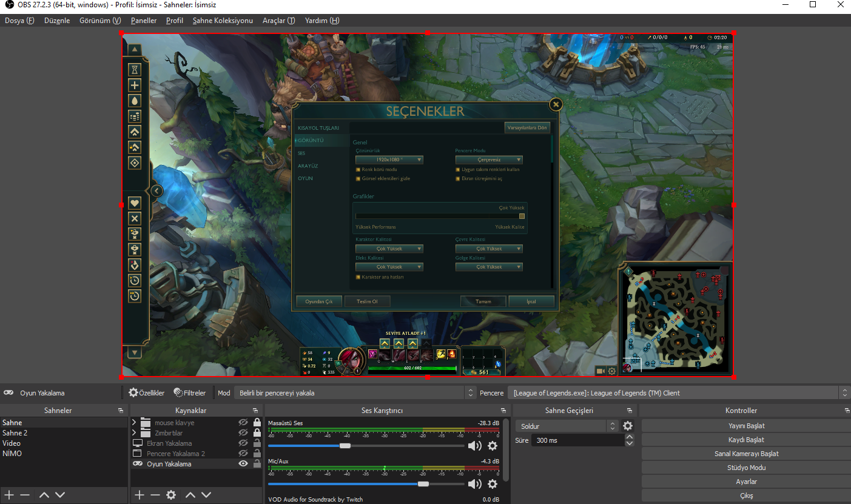Move selected source down with arrow

pos(206,495)
